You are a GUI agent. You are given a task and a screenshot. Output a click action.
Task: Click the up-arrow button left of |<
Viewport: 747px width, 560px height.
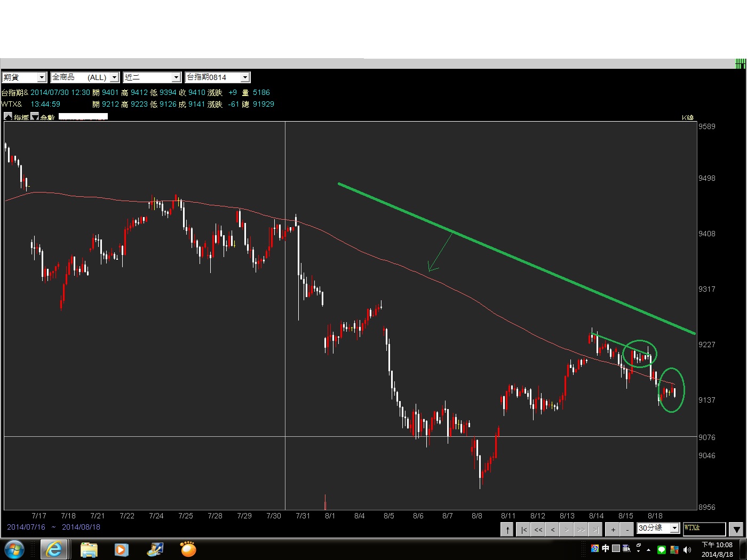(507, 529)
